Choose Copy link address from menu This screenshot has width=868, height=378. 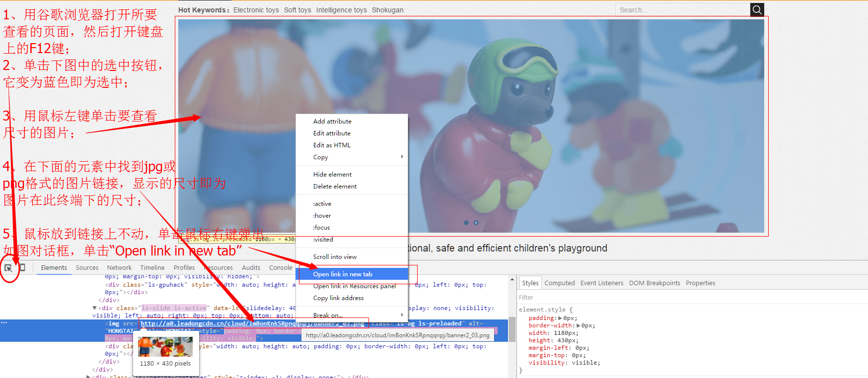[x=338, y=298]
